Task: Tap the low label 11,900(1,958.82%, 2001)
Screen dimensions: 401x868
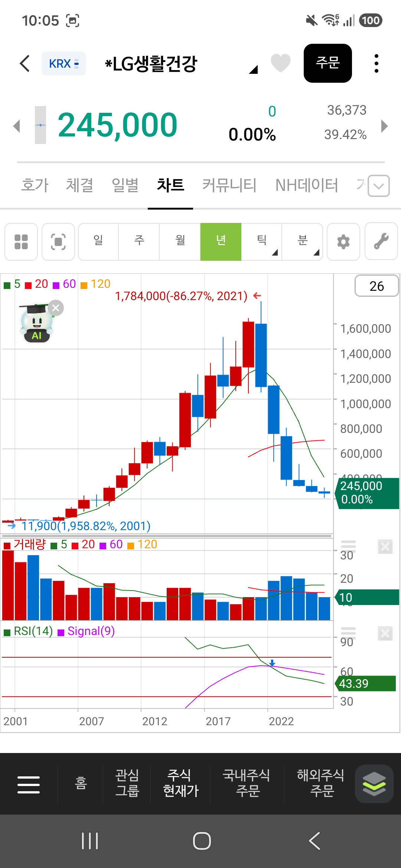Action: 86,526
